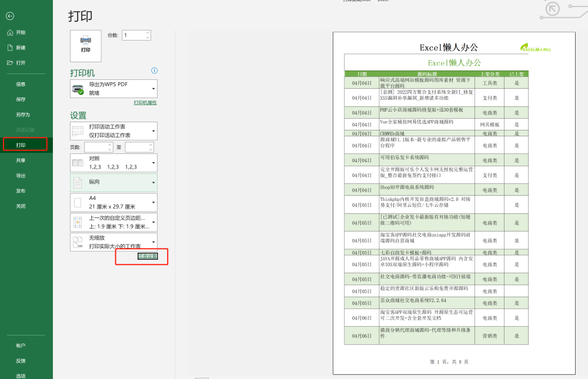Click the WPS PDF printer status icon
Screen dimensions: 588x379
point(78,89)
